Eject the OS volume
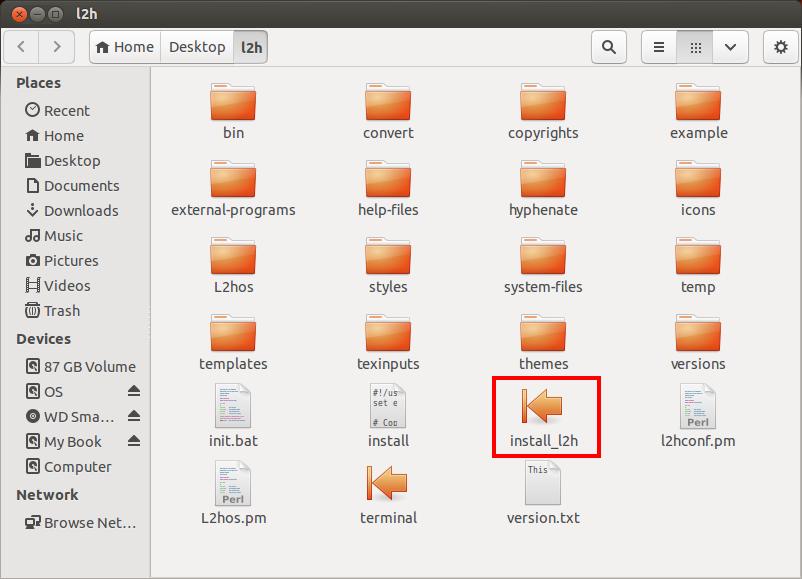 [x=134, y=392]
